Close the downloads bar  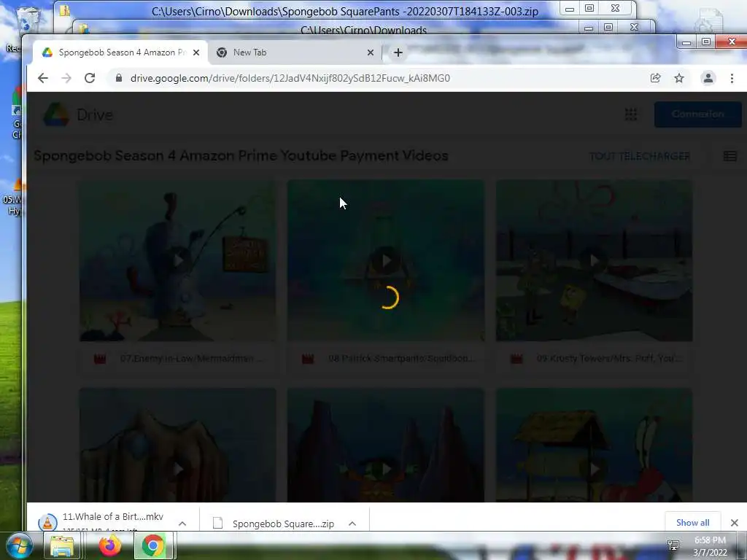734,523
